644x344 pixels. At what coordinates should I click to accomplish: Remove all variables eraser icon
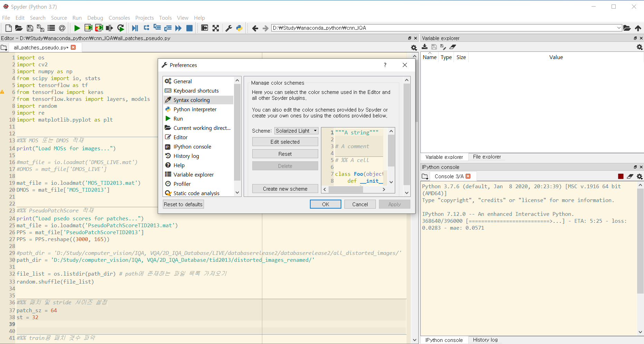coord(452,47)
